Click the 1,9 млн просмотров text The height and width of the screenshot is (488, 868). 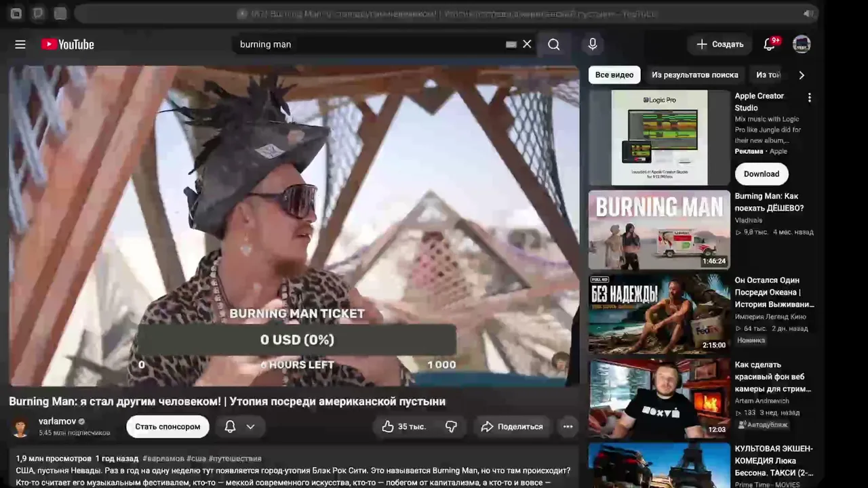pos(54,459)
